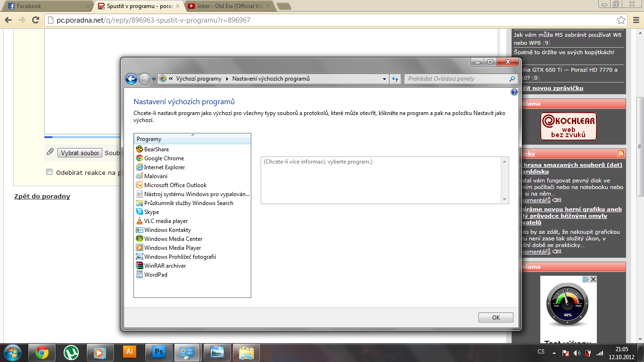Select the Skype program icon
Screen dimensions: 644x362
pos(140,212)
